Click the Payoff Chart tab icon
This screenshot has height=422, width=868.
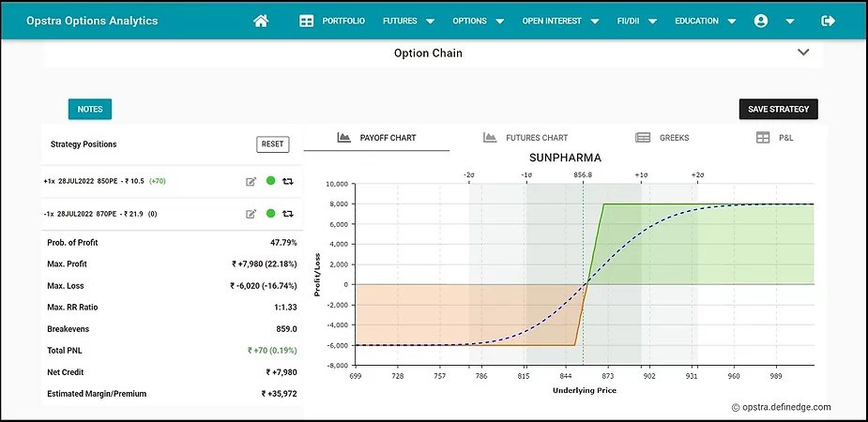344,137
